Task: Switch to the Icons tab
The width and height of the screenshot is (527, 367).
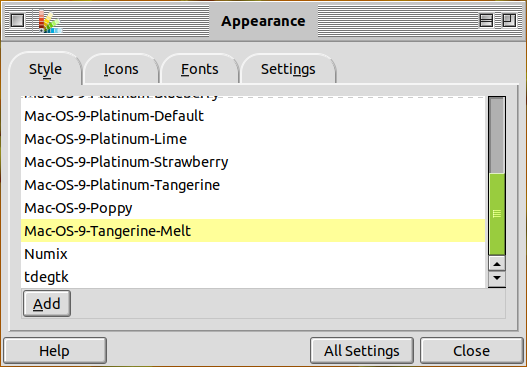Action: pos(121,69)
